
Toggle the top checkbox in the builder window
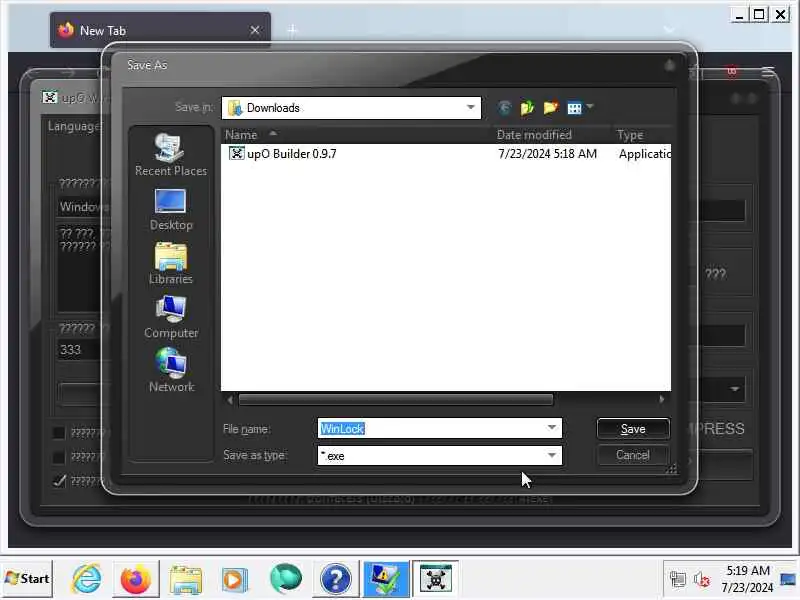coord(59,433)
